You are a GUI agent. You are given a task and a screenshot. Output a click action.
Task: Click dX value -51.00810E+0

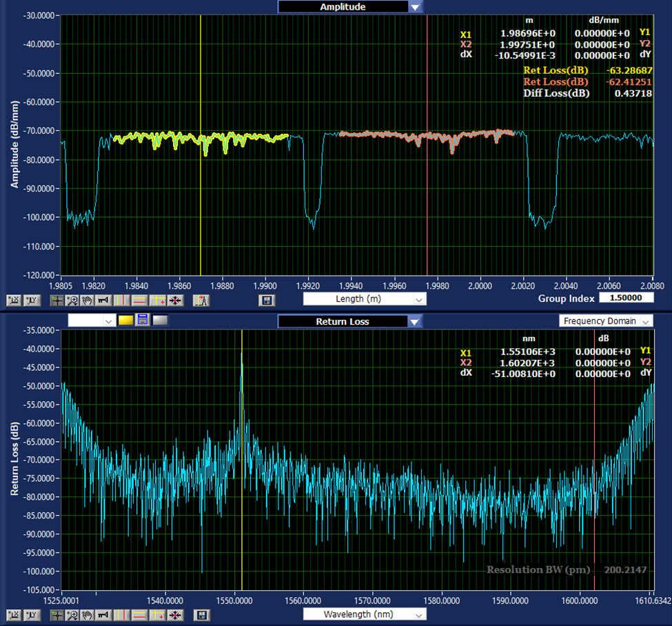[523, 374]
